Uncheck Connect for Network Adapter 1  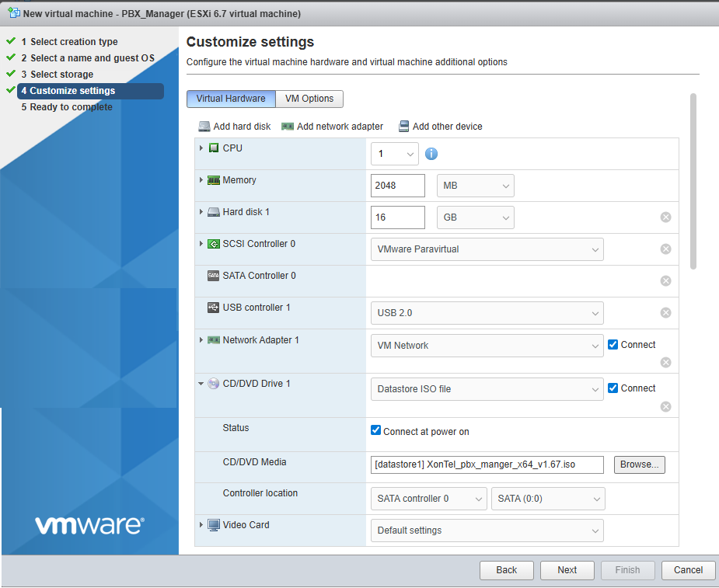[613, 345]
